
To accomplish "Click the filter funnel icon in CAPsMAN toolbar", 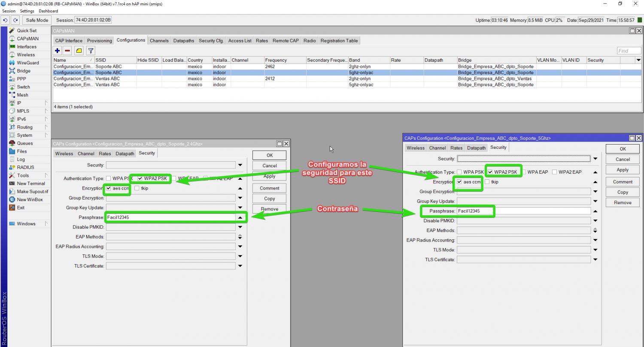I will [x=91, y=51].
